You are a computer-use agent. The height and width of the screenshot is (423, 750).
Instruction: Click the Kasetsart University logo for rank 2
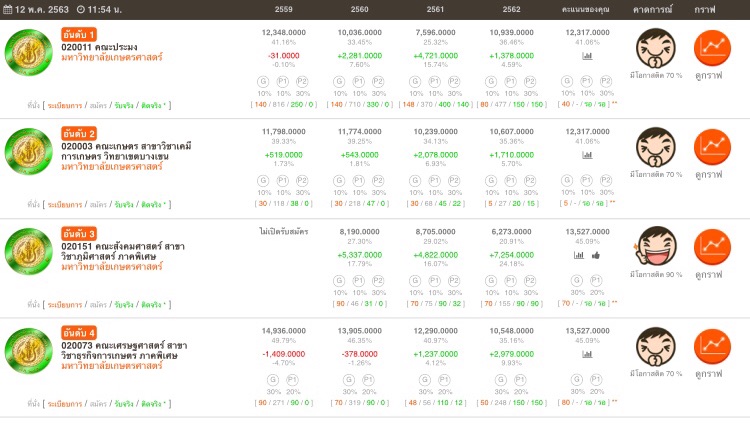(27, 153)
